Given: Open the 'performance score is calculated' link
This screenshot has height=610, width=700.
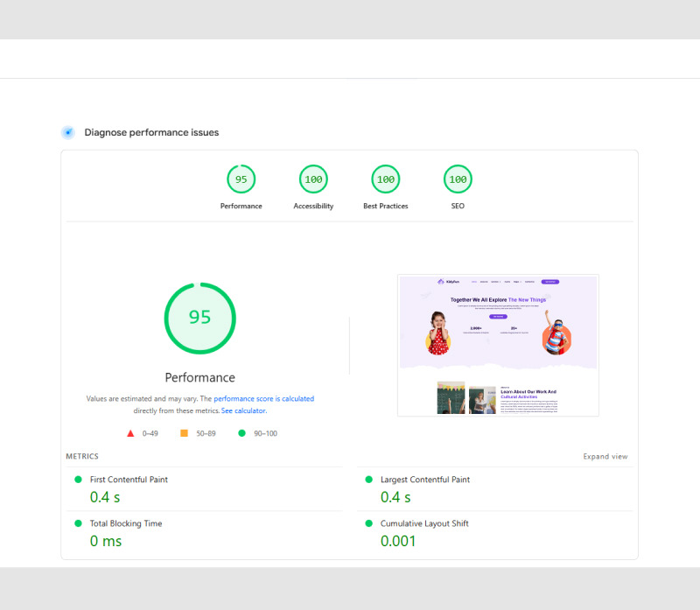Looking at the screenshot, I should point(263,399).
